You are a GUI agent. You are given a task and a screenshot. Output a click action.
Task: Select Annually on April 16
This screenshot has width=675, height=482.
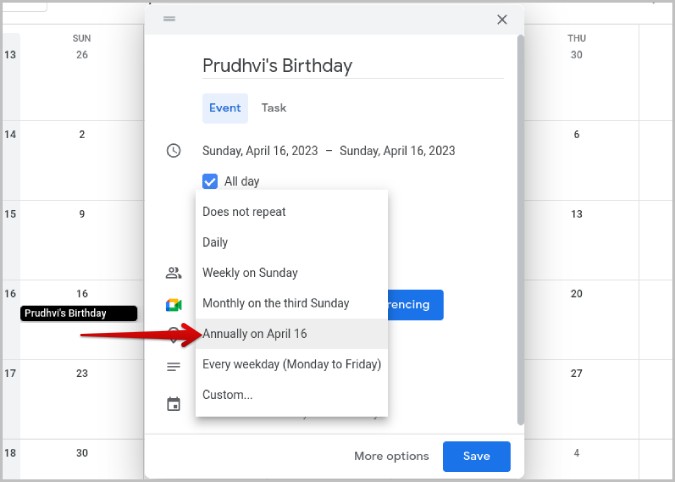tap(292, 334)
